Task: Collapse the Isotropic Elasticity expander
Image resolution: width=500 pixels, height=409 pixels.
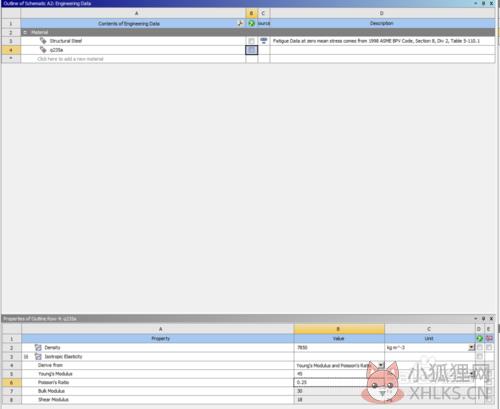Action: pyautogui.click(x=26, y=357)
